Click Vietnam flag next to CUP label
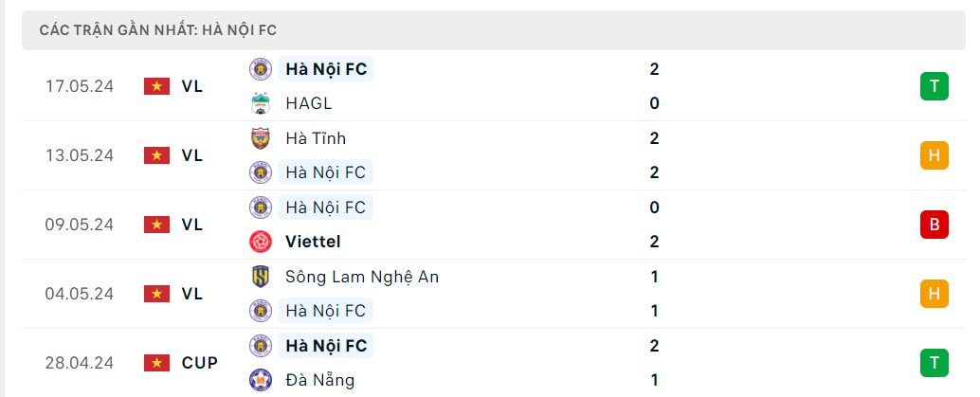Image resolution: width=980 pixels, height=397 pixels. (x=156, y=363)
